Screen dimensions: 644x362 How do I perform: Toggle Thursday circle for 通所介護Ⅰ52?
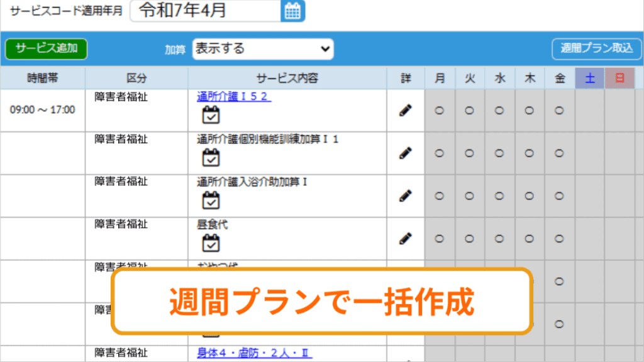point(530,111)
